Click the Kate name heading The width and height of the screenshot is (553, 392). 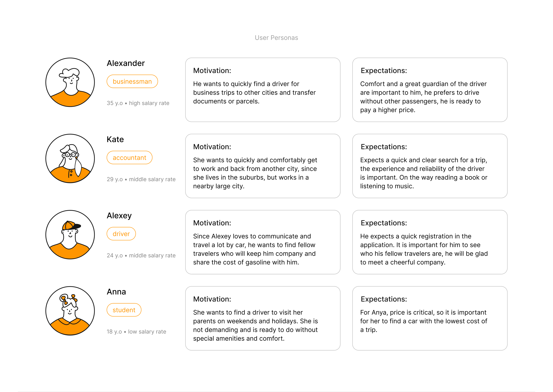pyautogui.click(x=115, y=140)
